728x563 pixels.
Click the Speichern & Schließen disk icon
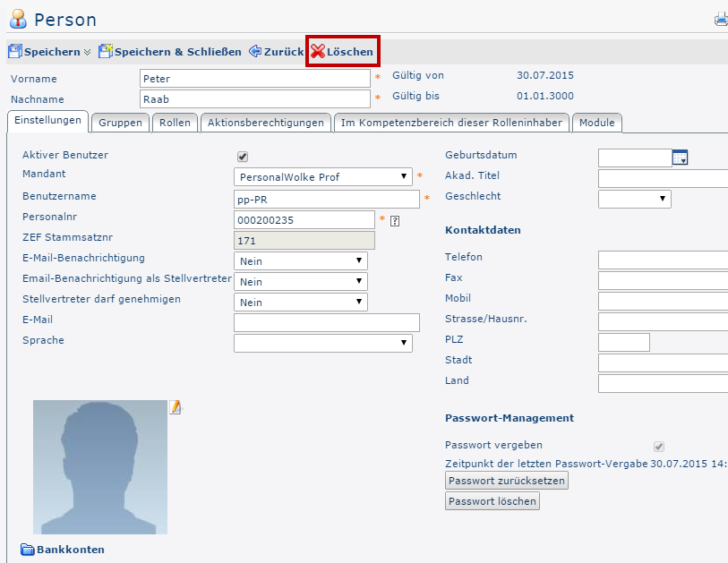pyautogui.click(x=106, y=51)
